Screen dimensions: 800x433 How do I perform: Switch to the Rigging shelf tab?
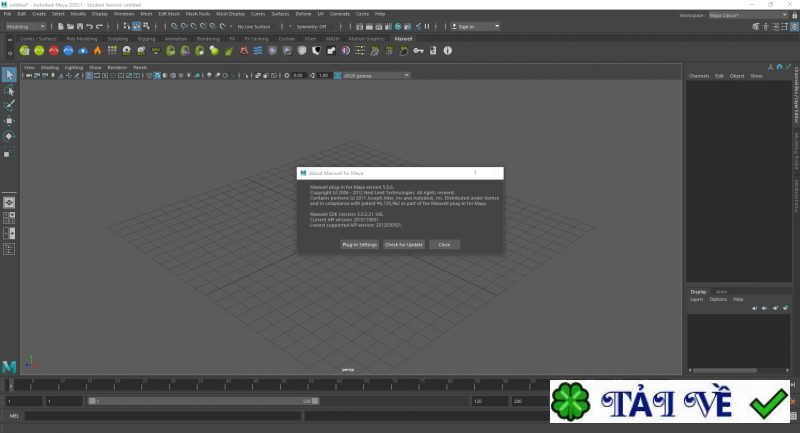[x=146, y=38]
